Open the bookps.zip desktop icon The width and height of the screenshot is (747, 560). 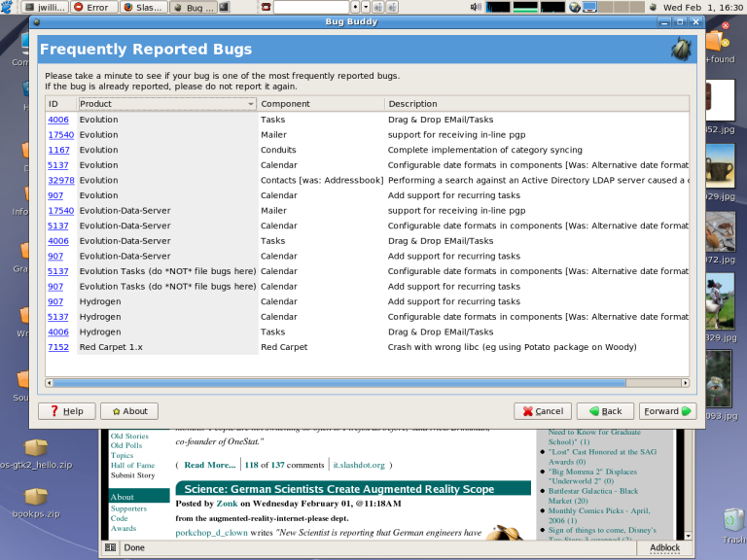pyautogui.click(x=36, y=504)
